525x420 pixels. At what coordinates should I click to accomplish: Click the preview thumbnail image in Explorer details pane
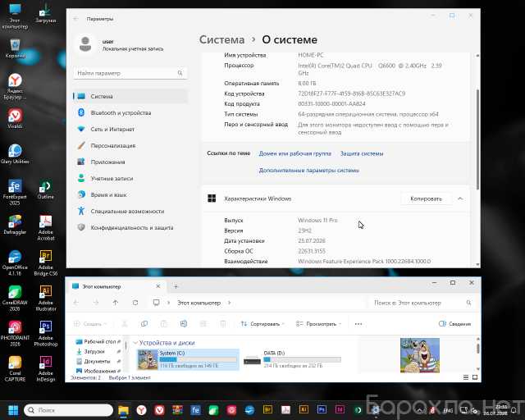[420, 355]
